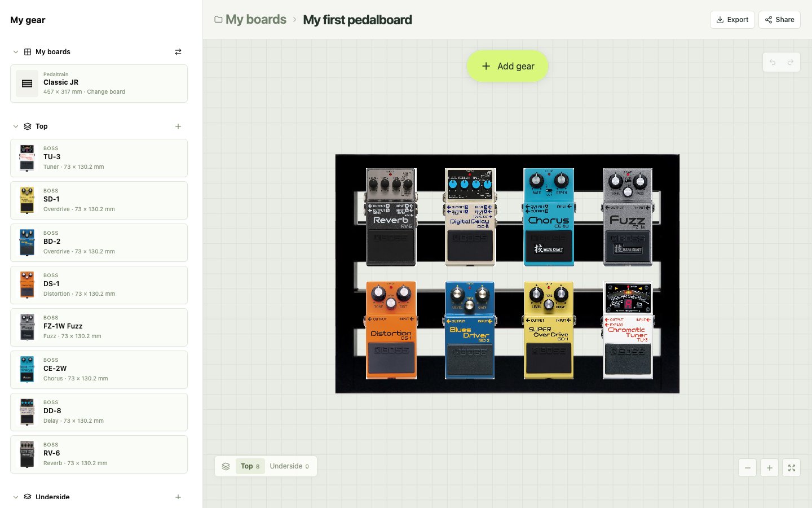
Task: Click the CE-2W name in gear list
Action: click(55, 369)
